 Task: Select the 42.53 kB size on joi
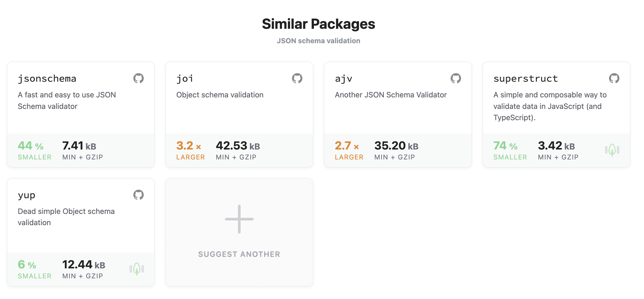click(x=238, y=146)
